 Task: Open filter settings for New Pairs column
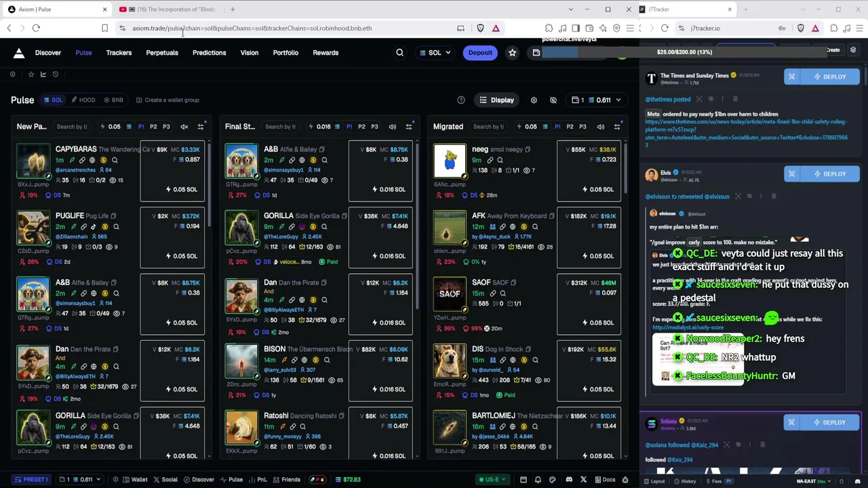(200, 127)
